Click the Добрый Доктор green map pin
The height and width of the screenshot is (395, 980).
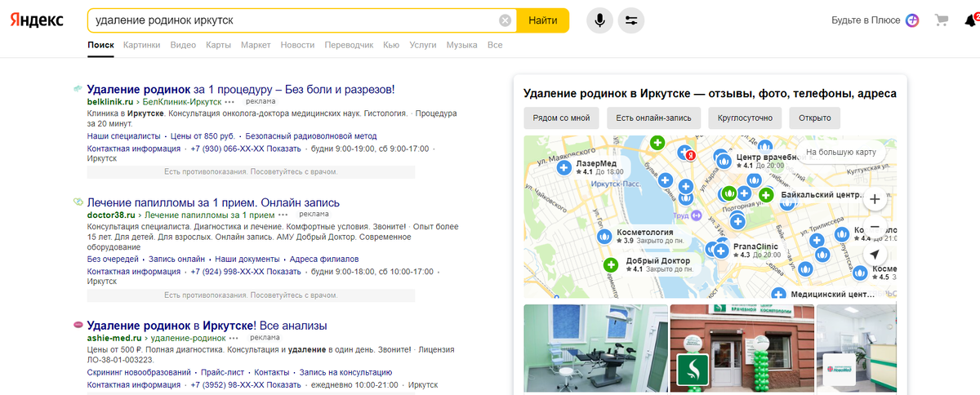(612, 264)
